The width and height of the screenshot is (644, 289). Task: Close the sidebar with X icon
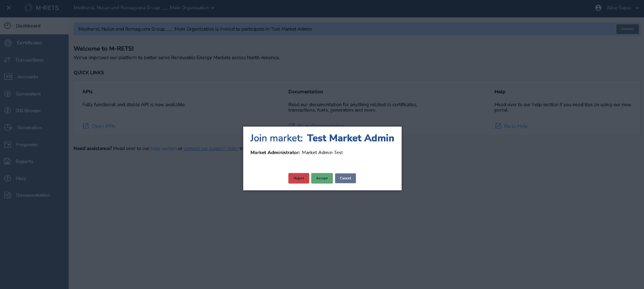(x=9, y=8)
